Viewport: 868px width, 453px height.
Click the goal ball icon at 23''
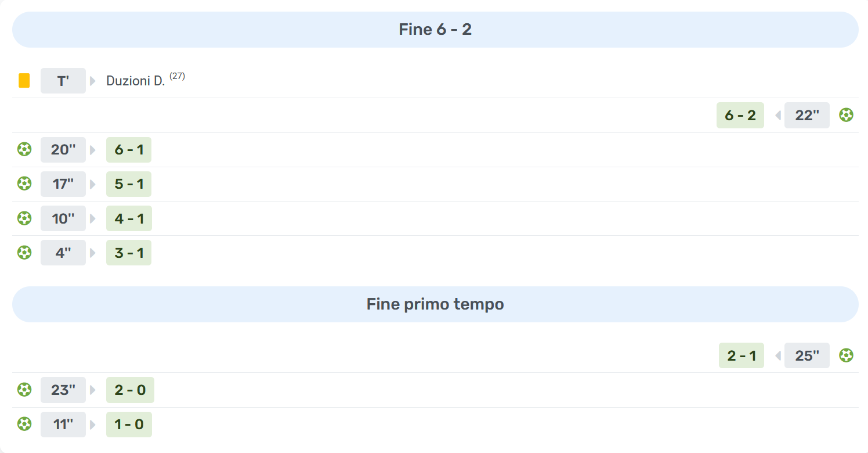(24, 390)
